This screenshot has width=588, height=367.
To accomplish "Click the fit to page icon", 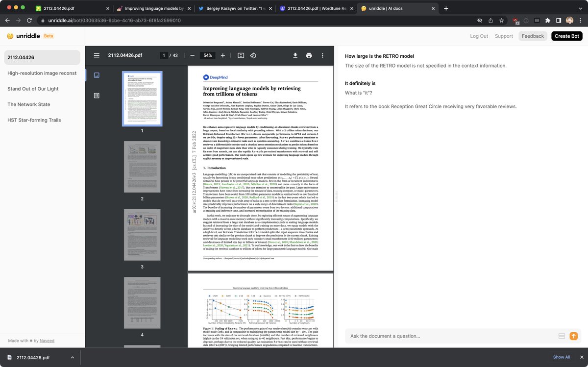I will pyautogui.click(x=241, y=56).
